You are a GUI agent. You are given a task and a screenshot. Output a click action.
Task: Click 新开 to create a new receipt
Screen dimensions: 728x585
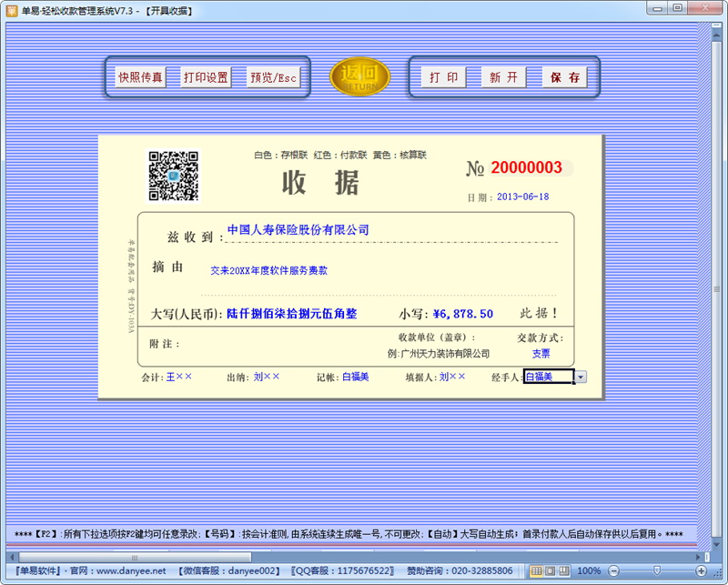tap(504, 77)
